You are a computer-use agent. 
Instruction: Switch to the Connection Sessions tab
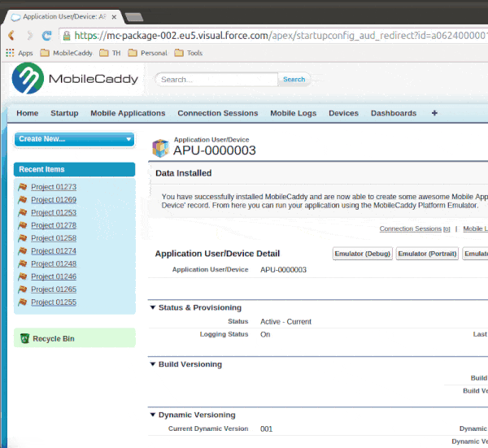click(x=217, y=113)
